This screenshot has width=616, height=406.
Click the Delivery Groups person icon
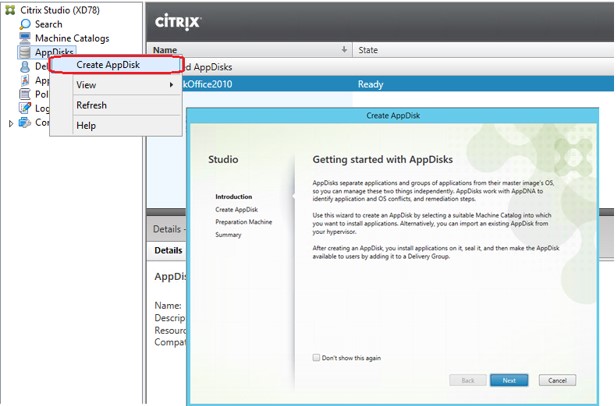click(x=26, y=66)
